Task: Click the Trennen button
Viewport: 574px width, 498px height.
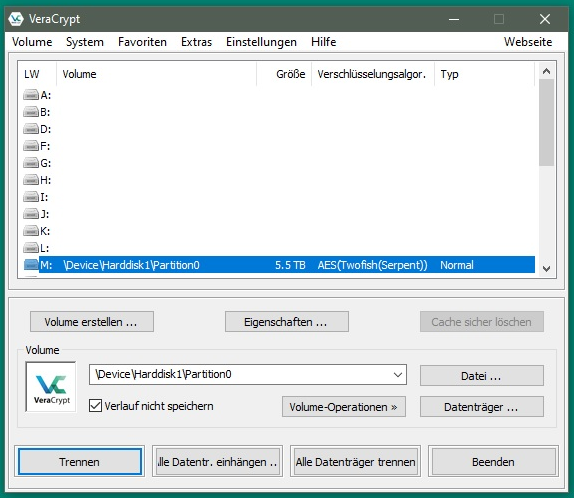Action: coord(80,462)
